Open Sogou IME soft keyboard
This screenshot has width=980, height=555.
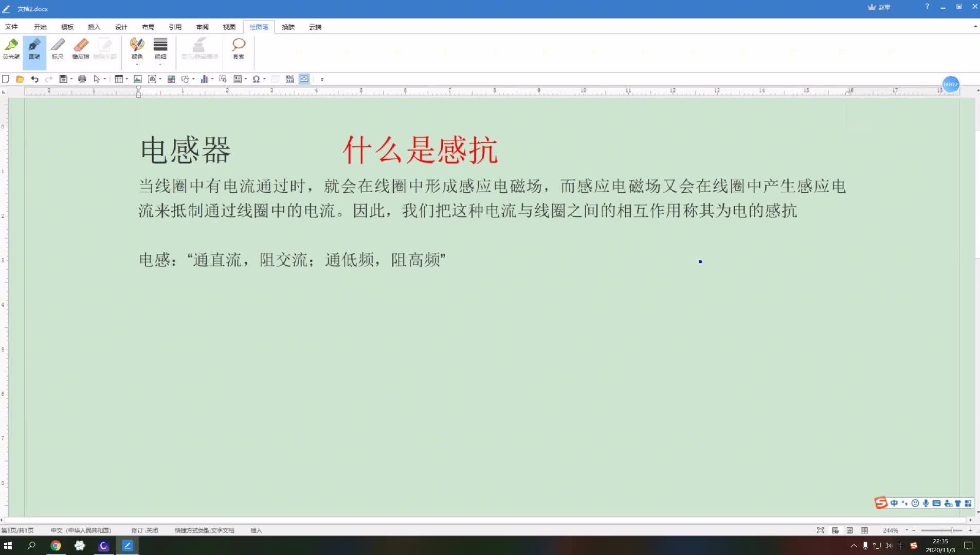(937, 503)
